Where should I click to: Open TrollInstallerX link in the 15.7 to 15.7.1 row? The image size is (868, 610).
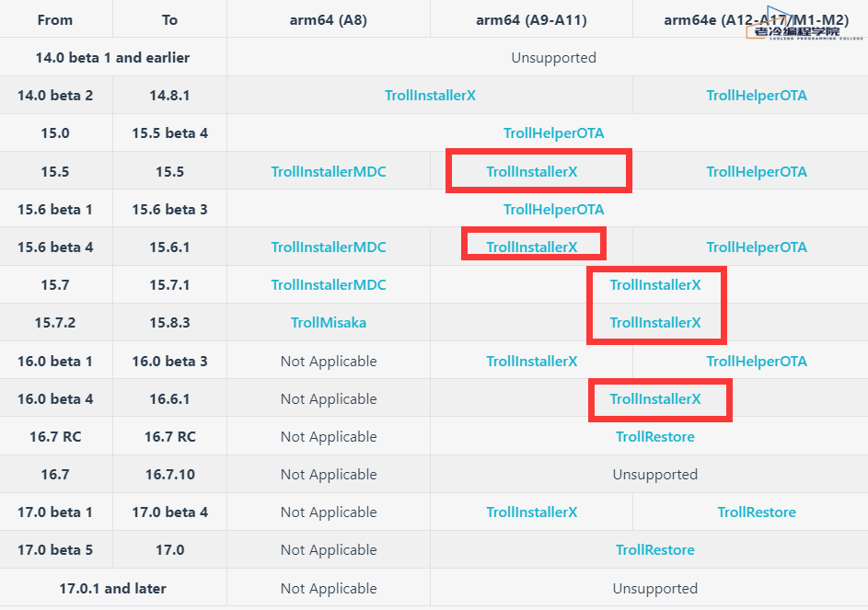pyautogui.click(x=654, y=284)
